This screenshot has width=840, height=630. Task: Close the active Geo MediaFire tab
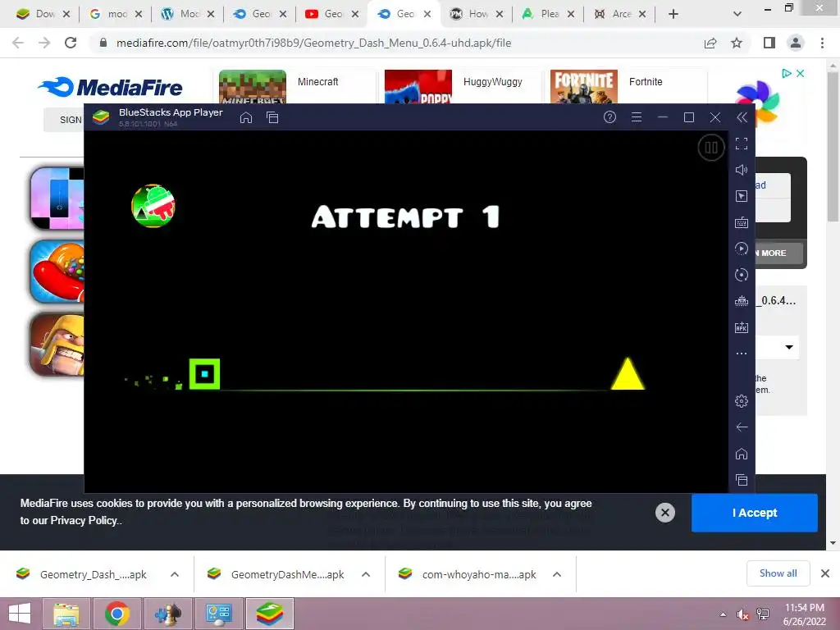coord(427,14)
